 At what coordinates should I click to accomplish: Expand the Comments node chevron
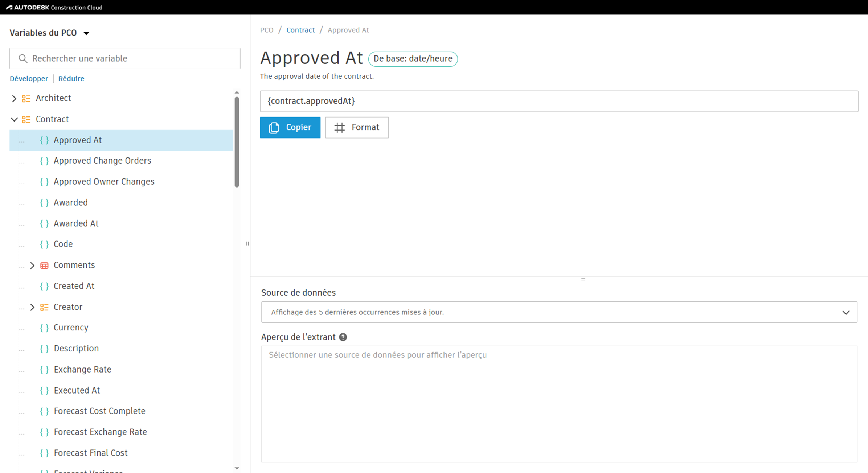pyautogui.click(x=32, y=266)
